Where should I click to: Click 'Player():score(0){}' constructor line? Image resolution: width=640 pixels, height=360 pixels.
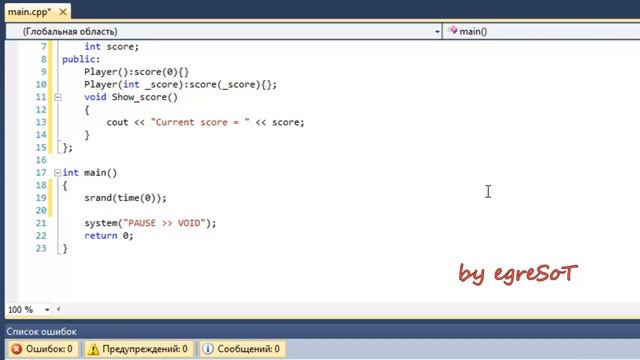pos(137,72)
